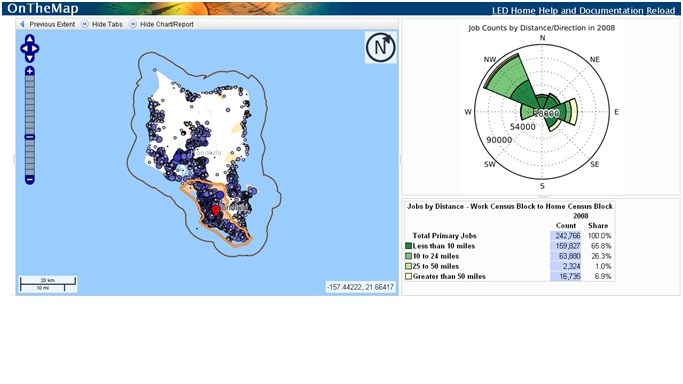
Task: Pan the map north with up arrow
Action: [29, 39]
